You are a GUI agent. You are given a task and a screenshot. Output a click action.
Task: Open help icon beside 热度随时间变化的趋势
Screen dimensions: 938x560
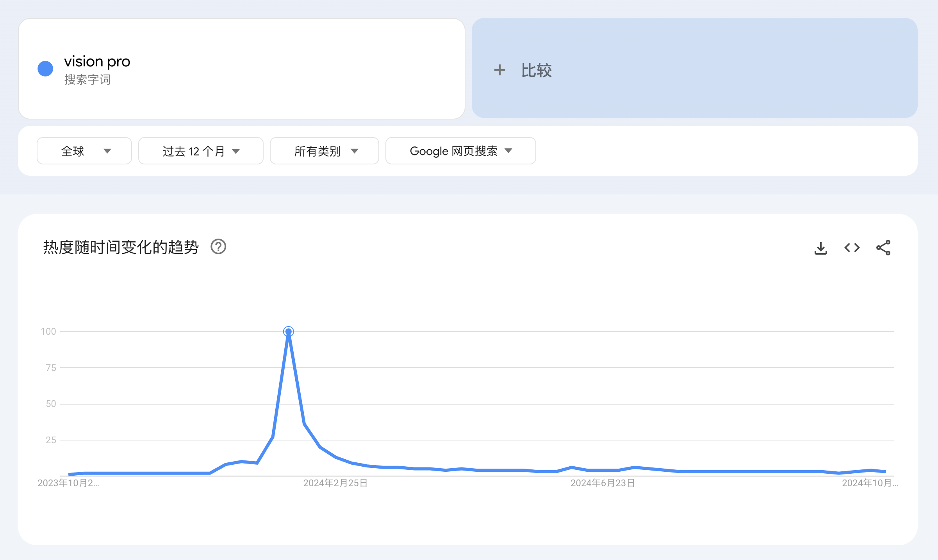218,247
